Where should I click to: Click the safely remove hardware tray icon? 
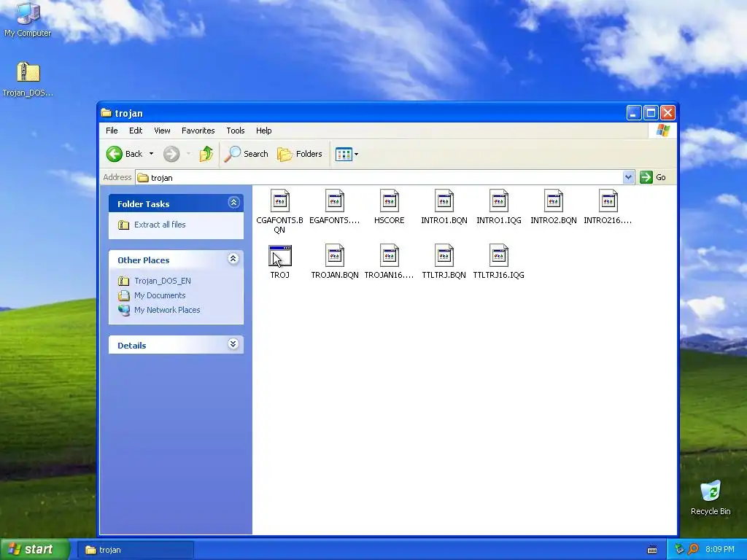pos(679,549)
